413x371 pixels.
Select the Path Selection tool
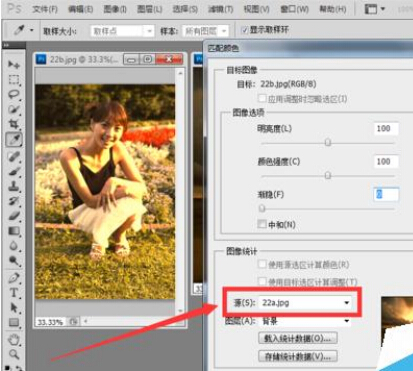(14, 308)
